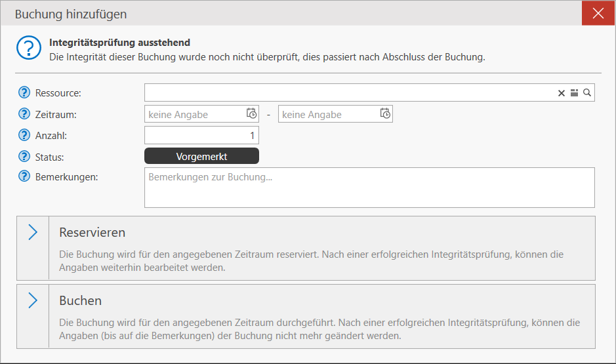
Task: Open the help icon for Anzahl
Action: (25, 136)
